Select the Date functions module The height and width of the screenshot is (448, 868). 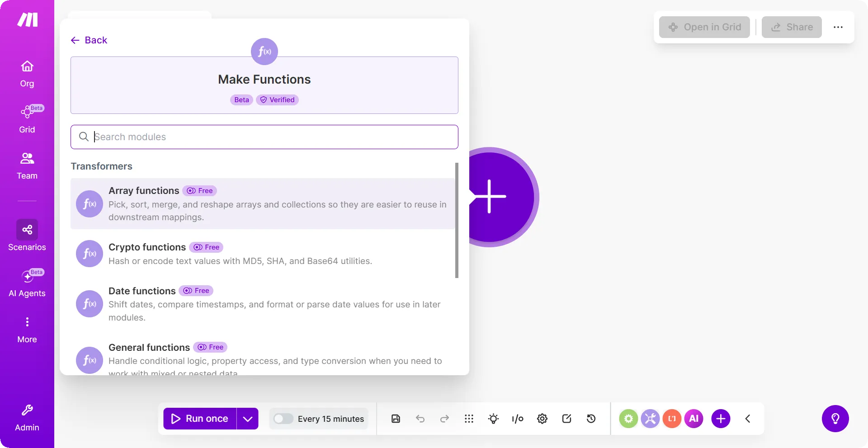tap(263, 304)
